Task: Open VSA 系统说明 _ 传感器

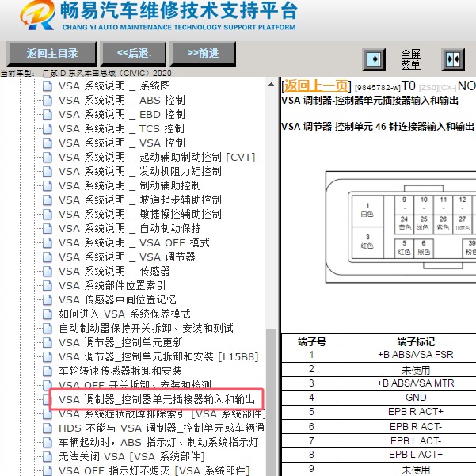Action: click(114, 272)
